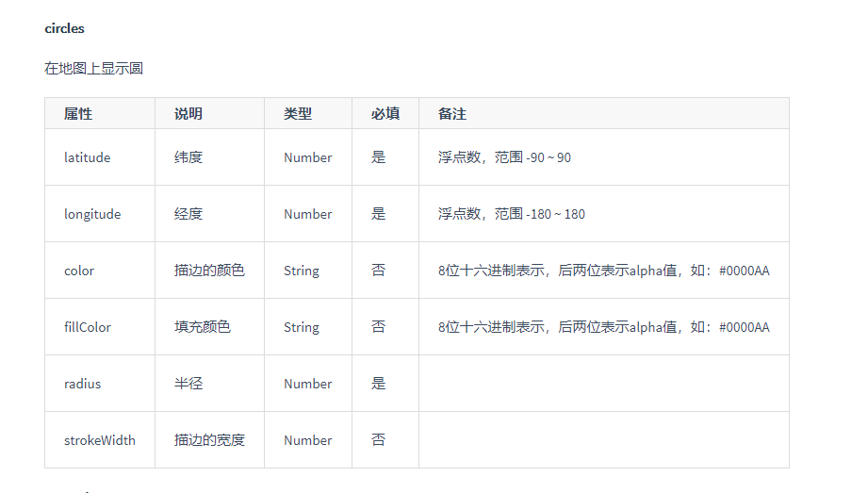Click the 经度 description cell
This screenshot has width=868, height=493.
click(188, 214)
